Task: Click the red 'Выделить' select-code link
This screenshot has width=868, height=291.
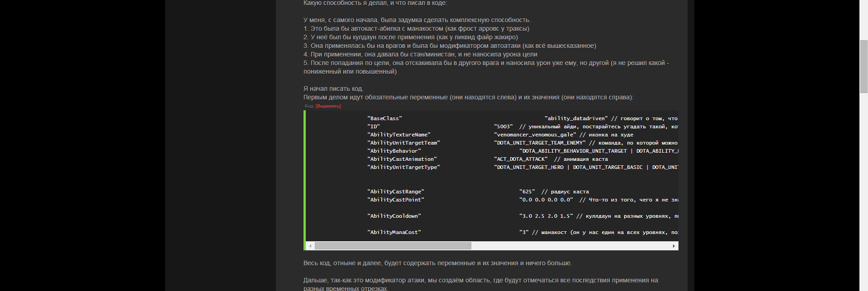Action: pos(328,106)
